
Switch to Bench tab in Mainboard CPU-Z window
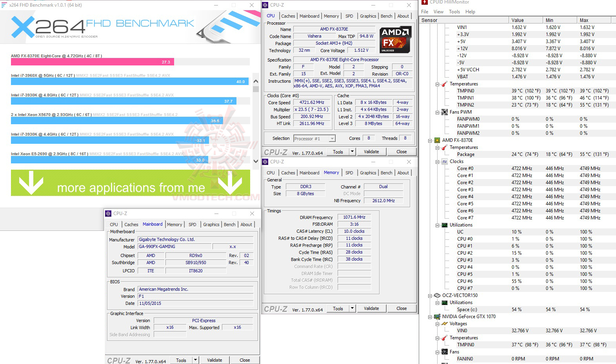(229, 225)
